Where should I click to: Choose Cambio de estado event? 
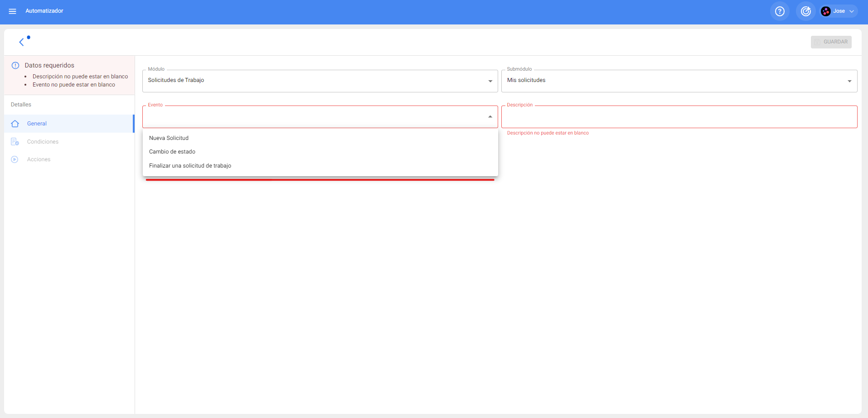tap(172, 152)
